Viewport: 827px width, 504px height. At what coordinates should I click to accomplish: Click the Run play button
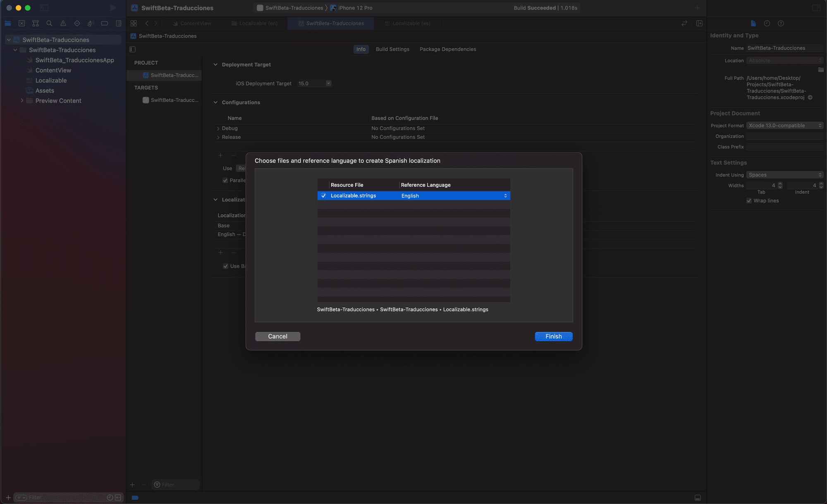pos(113,8)
